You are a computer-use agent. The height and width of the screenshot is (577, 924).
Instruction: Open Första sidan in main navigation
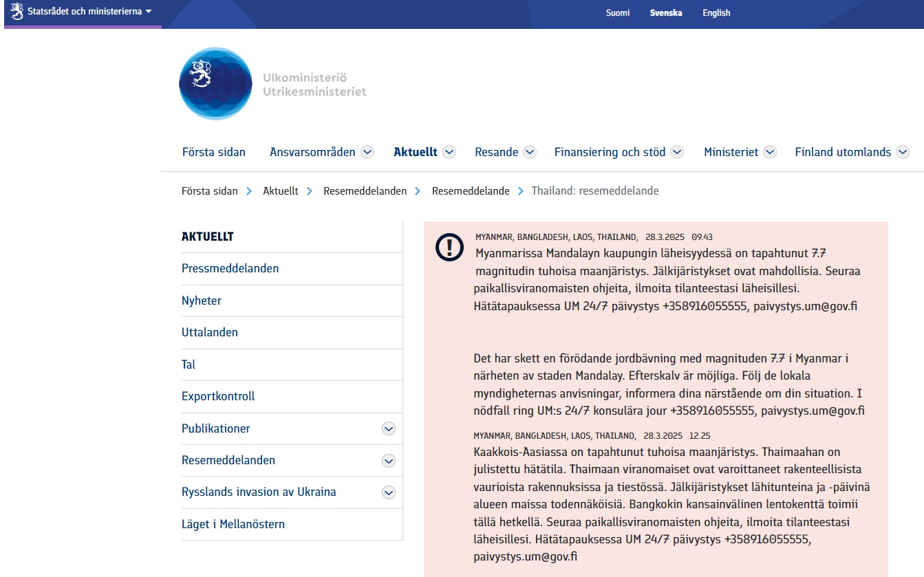point(213,152)
